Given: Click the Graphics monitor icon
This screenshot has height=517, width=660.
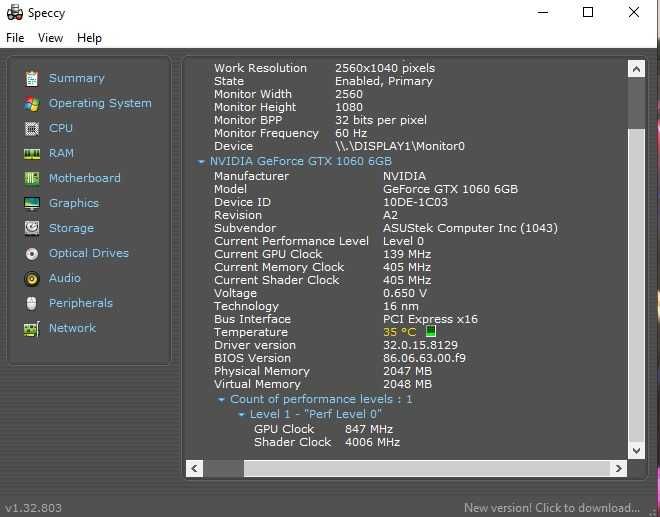Looking at the screenshot, I should [x=32, y=203].
